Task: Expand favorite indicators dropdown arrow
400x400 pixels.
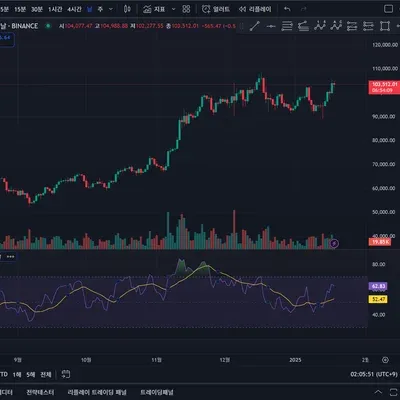Action: tap(173, 9)
